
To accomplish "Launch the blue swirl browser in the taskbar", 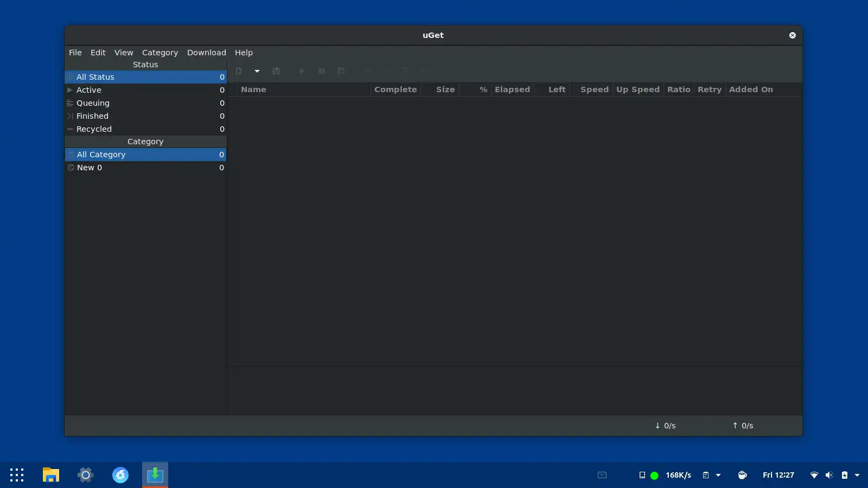I will (x=120, y=475).
